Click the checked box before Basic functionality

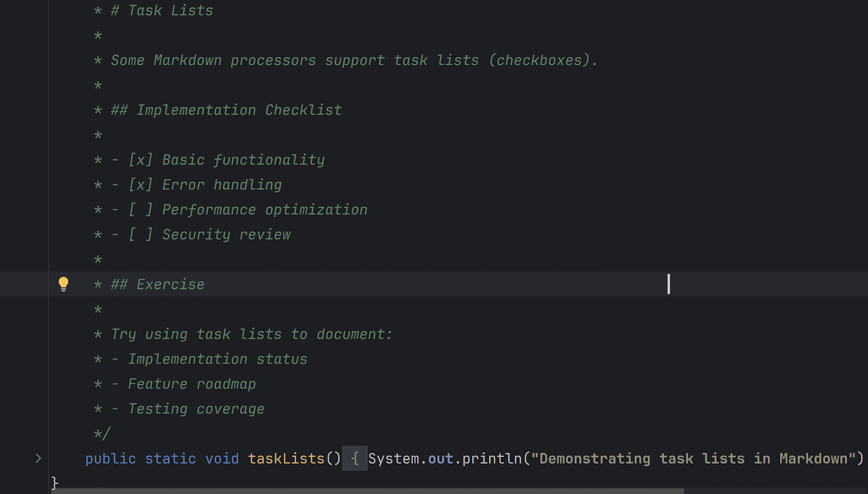pyautogui.click(x=141, y=160)
